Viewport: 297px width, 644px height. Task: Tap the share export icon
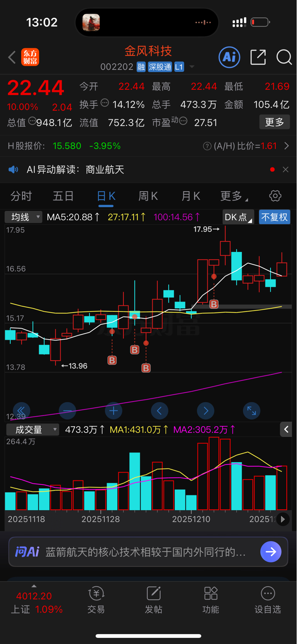click(x=258, y=57)
